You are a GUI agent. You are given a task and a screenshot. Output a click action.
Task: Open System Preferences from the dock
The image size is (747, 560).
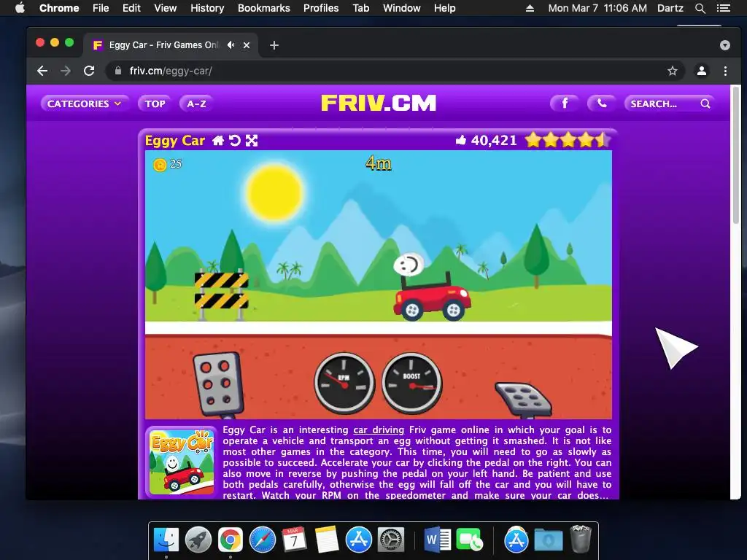coord(391,540)
